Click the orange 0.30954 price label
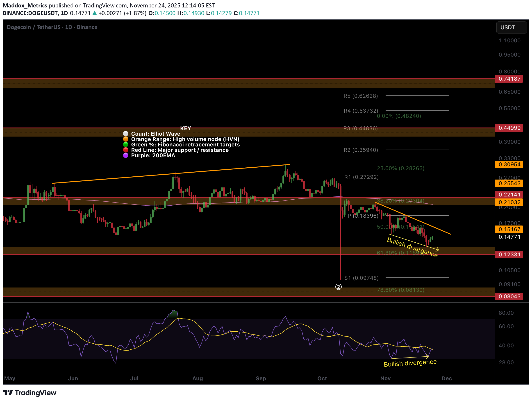This screenshot has height=401, width=532. pos(509,164)
